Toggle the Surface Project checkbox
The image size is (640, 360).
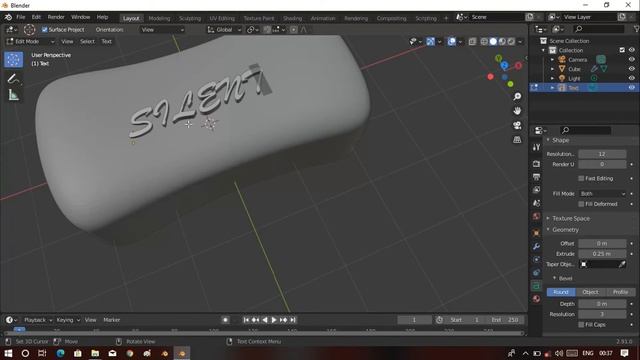(x=45, y=29)
